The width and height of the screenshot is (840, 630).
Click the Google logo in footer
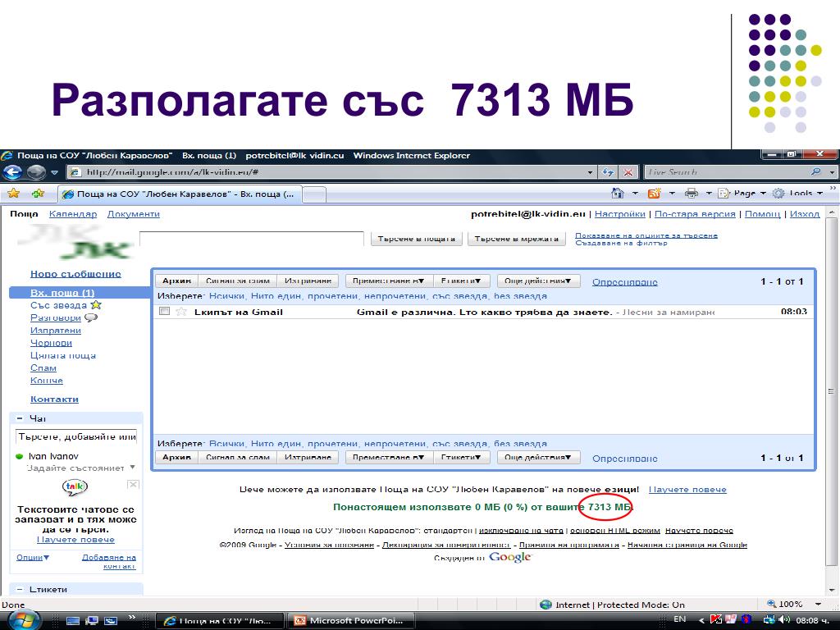pos(509,557)
